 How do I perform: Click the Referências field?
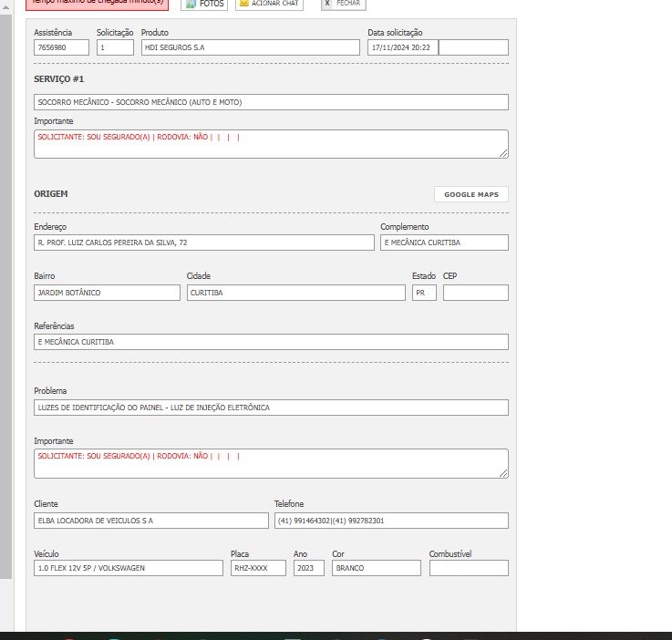(x=271, y=342)
